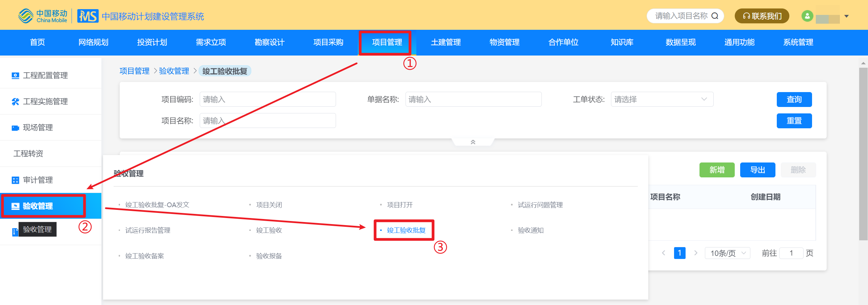Select the 首页 menu
This screenshot has width=868, height=305.
(x=37, y=42)
